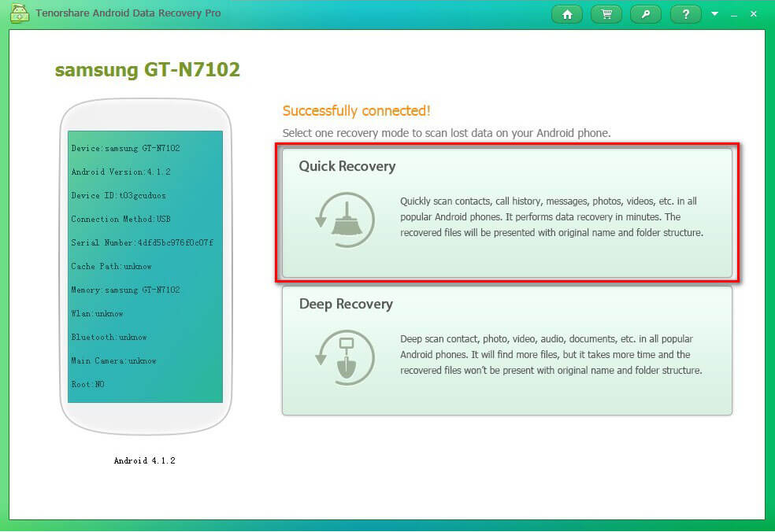Open the help question mark button

click(x=685, y=14)
